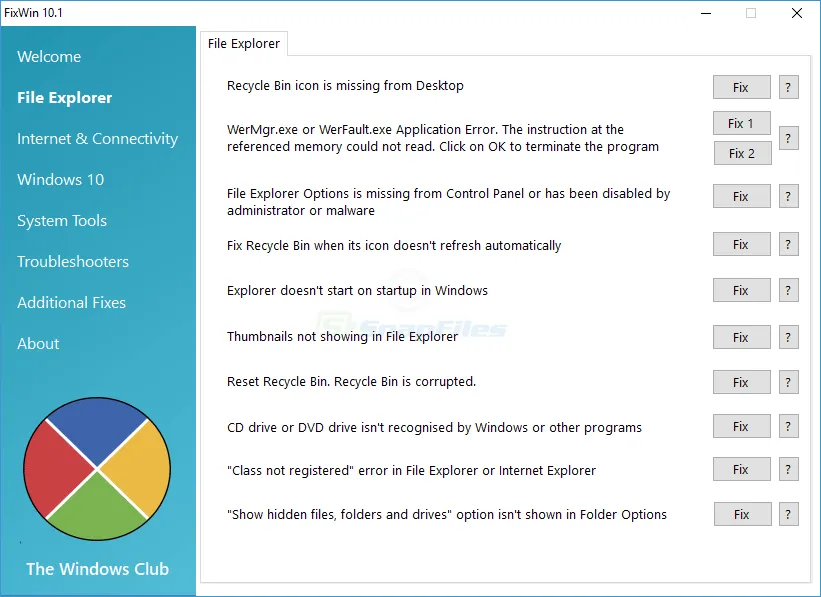Fix Recycle Bin icon missing from Desktop
Screen dimensions: 821x597
(741, 87)
